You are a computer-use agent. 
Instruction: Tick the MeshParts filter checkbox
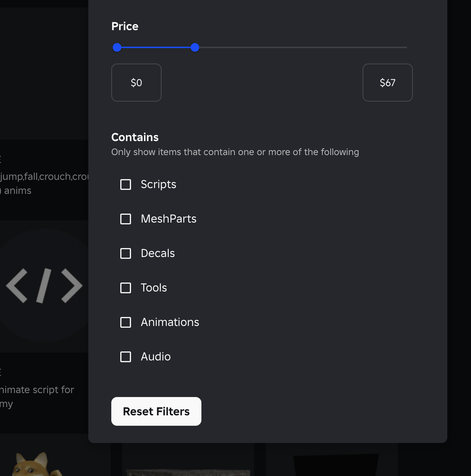pos(126,219)
